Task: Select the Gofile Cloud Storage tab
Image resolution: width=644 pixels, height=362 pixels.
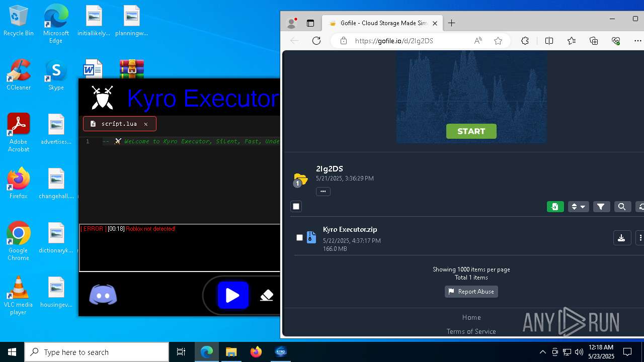Action: point(381,23)
